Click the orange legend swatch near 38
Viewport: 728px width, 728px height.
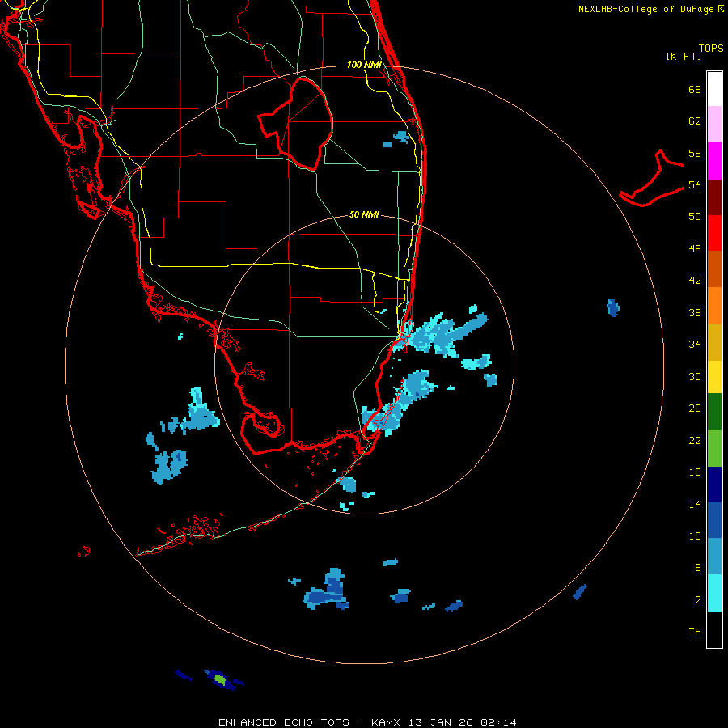(x=714, y=306)
